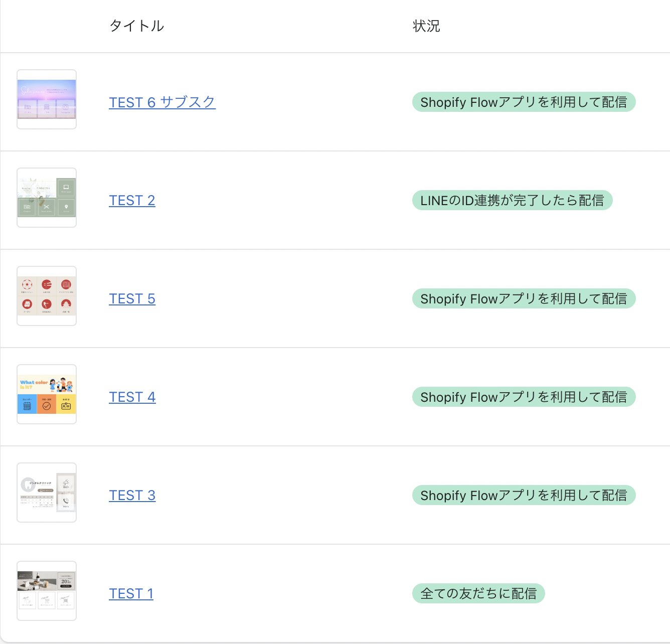The image size is (670, 644).
Task: Open the TEST 1 title link
Action: 131,594
